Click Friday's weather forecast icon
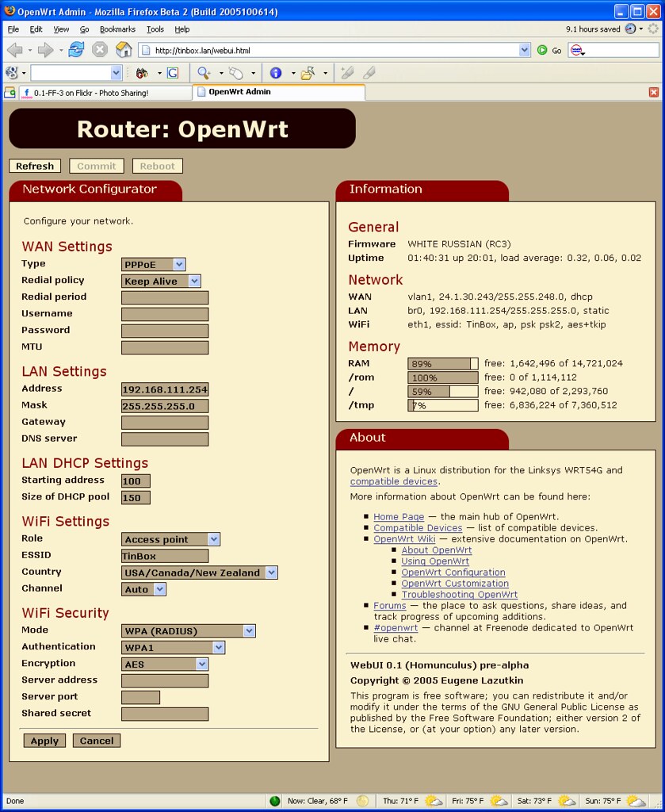 pyautogui.click(x=499, y=801)
